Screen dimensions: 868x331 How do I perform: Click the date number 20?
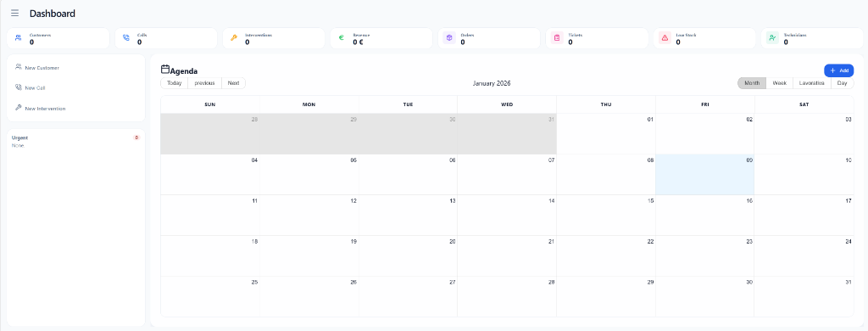tap(453, 242)
